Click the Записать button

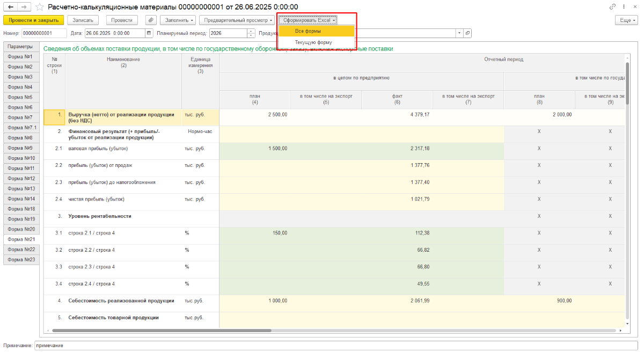[x=83, y=20]
